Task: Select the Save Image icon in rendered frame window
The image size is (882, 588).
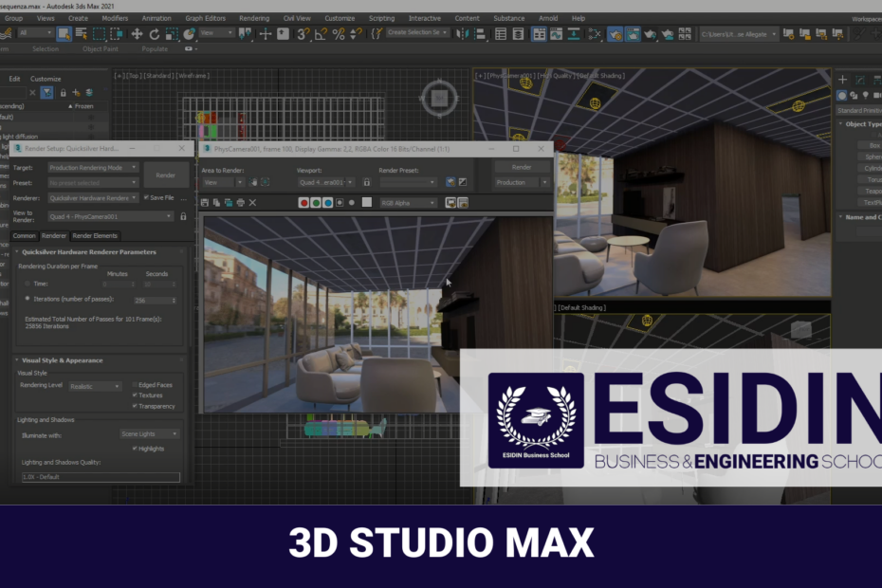Action: [x=206, y=202]
